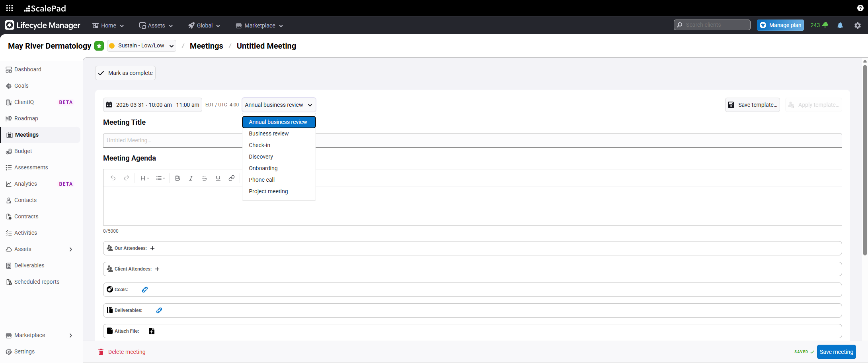Select Check-in from meeting type list
Viewport: 868px width, 363px height.
(259, 145)
